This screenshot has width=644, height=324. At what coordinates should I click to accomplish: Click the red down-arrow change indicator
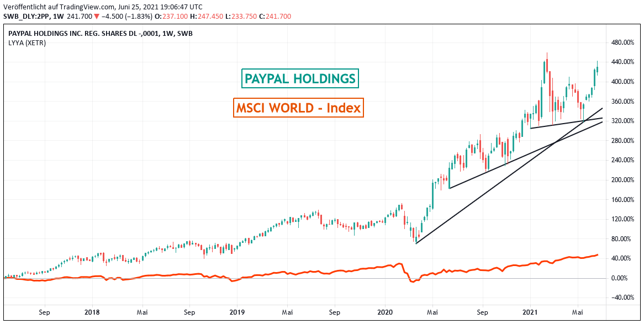(x=96, y=17)
